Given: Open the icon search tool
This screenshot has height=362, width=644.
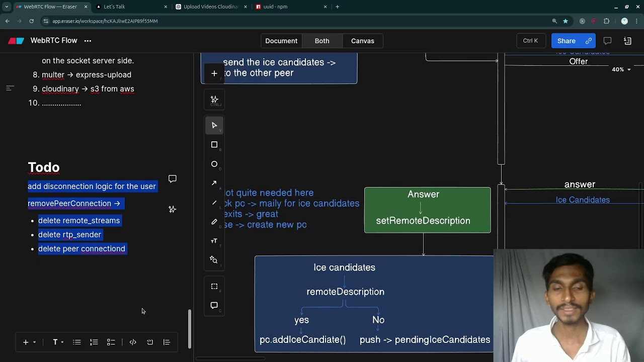Looking at the screenshot, I should coord(214,260).
